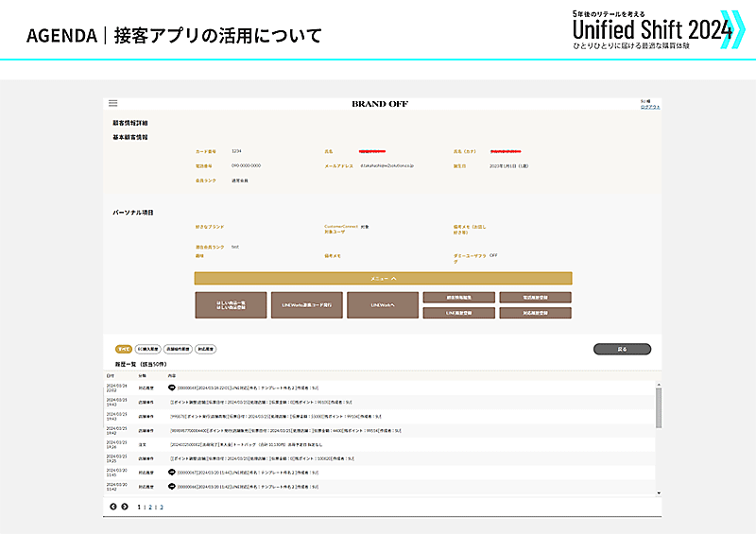Image resolution: width=756 pixels, height=534 pixels.
Task: Click the 戻る button
Action: (622, 349)
